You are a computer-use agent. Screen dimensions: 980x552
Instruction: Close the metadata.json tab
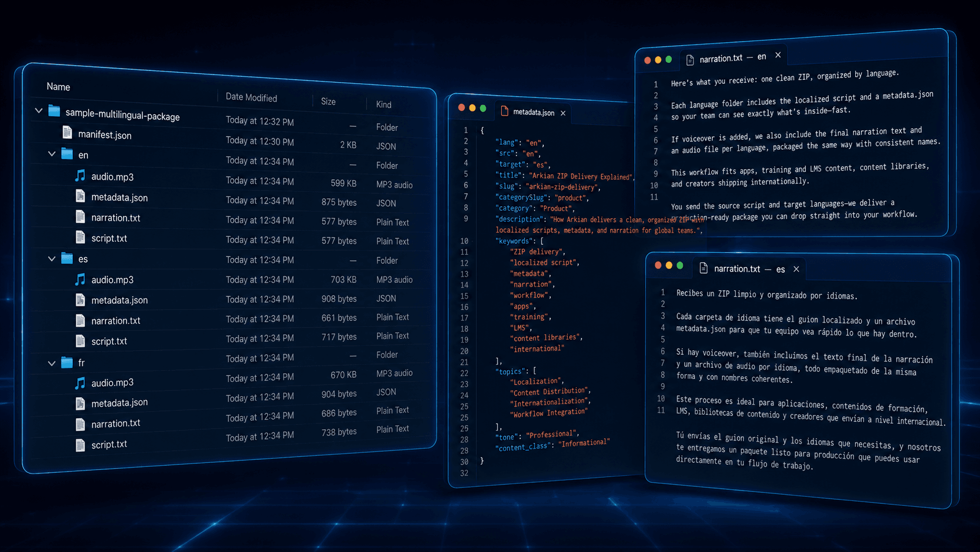coord(563,113)
